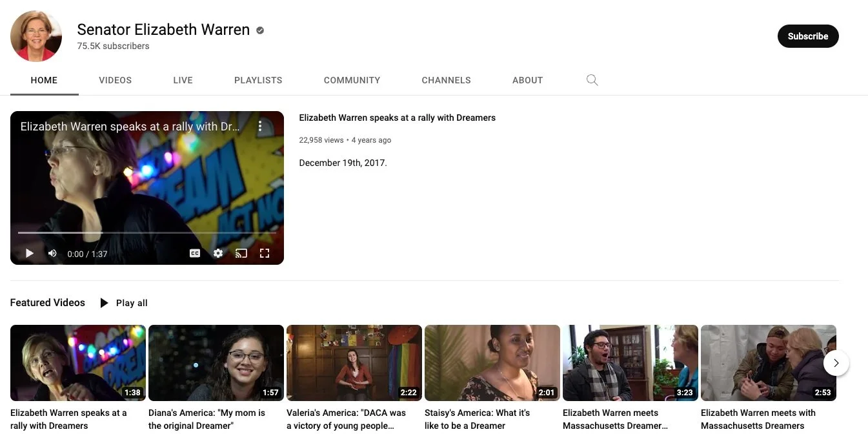Mute the video player volume

[x=52, y=253]
